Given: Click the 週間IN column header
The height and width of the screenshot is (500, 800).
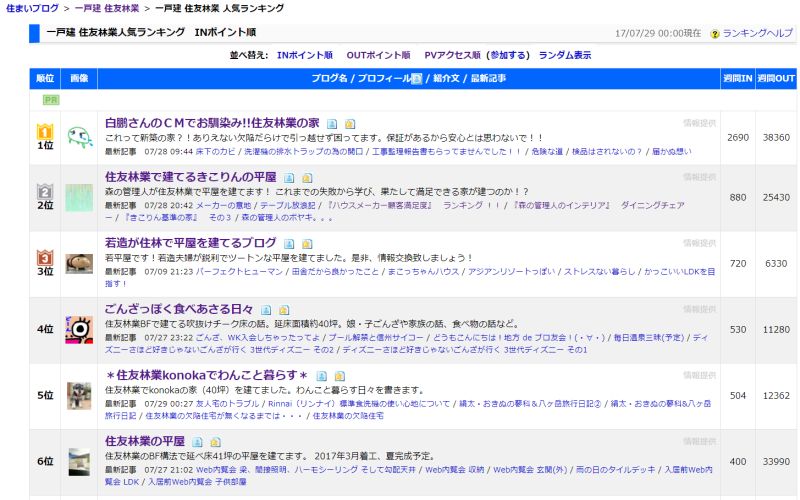Looking at the screenshot, I should (x=738, y=79).
